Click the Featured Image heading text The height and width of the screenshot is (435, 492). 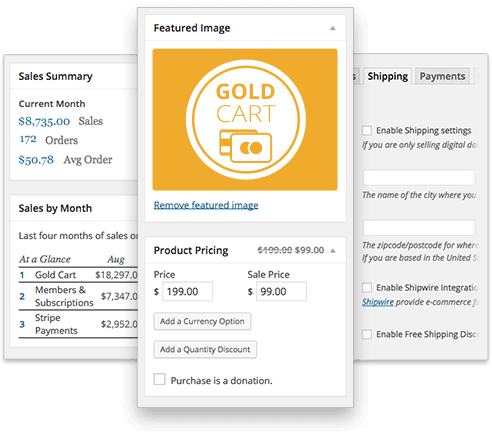(x=192, y=28)
